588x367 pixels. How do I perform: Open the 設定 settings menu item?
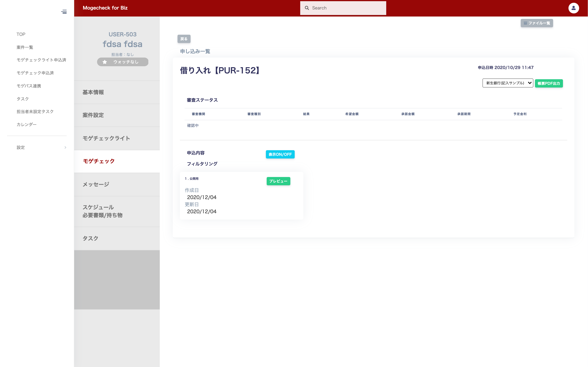(x=21, y=147)
